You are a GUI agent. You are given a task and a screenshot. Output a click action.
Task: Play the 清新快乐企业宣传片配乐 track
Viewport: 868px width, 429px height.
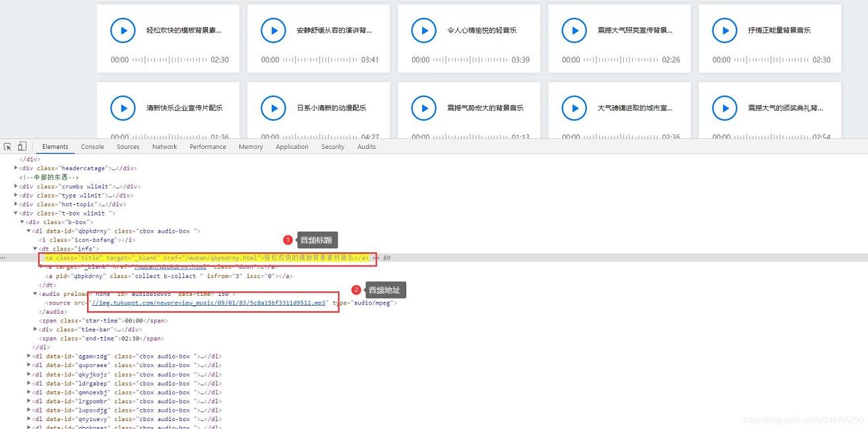coord(123,108)
